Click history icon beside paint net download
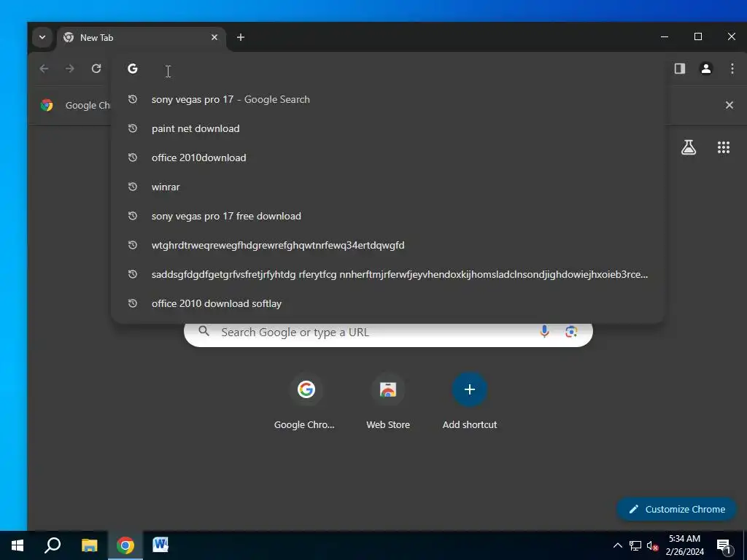Image resolution: width=747 pixels, height=560 pixels. tap(133, 128)
